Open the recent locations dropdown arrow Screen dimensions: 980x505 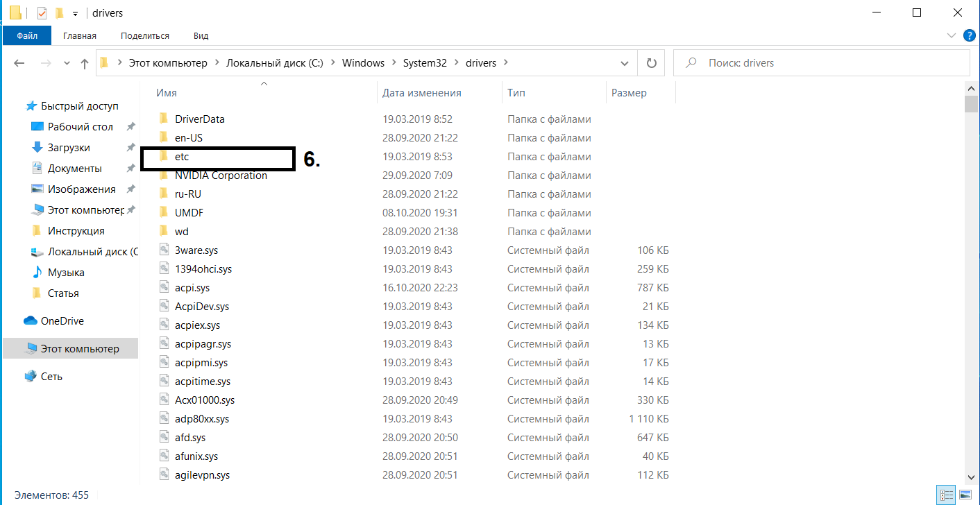coord(67,63)
